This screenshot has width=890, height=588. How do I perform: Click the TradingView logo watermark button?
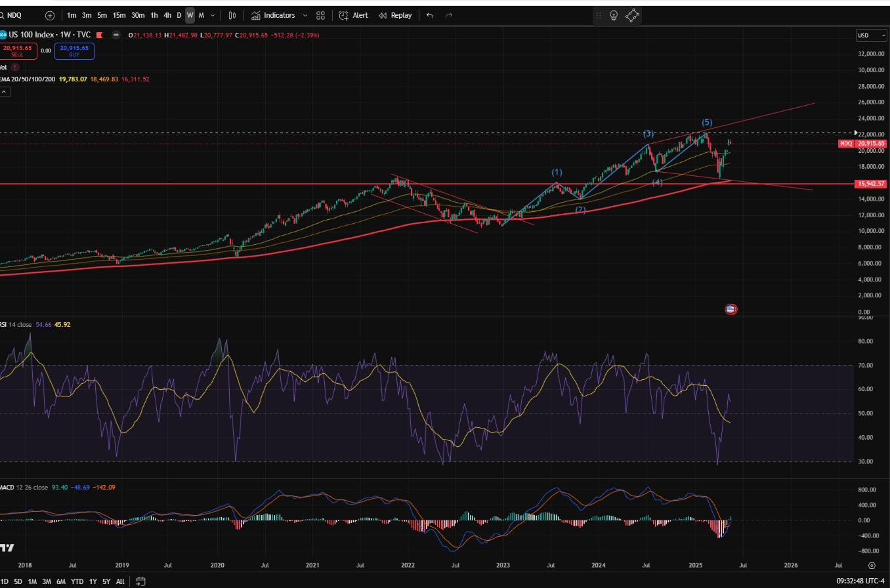[x=7, y=548]
